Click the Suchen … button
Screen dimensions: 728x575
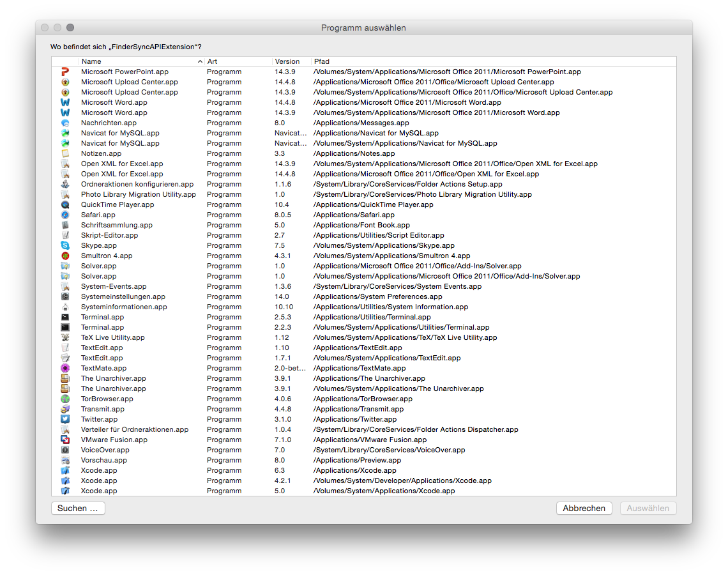pos(78,508)
